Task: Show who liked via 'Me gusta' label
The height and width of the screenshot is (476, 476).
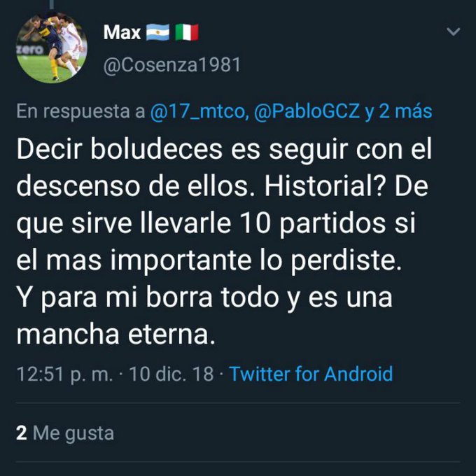Action: coord(73,433)
